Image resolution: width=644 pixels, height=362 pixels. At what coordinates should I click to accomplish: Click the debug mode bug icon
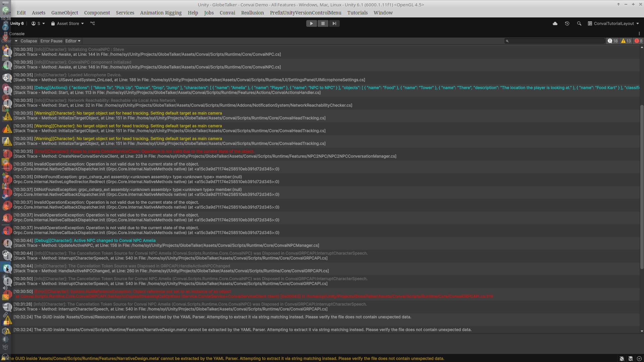[622, 358]
